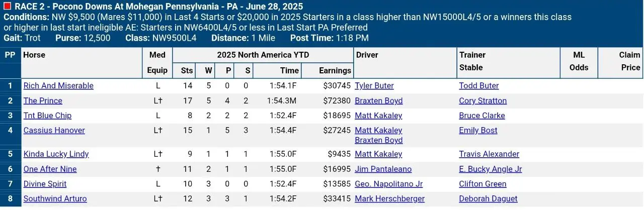Viewport: 644px width, 210px height.
Task: Click the Divine Spirit horse link
Action: pos(45,184)
